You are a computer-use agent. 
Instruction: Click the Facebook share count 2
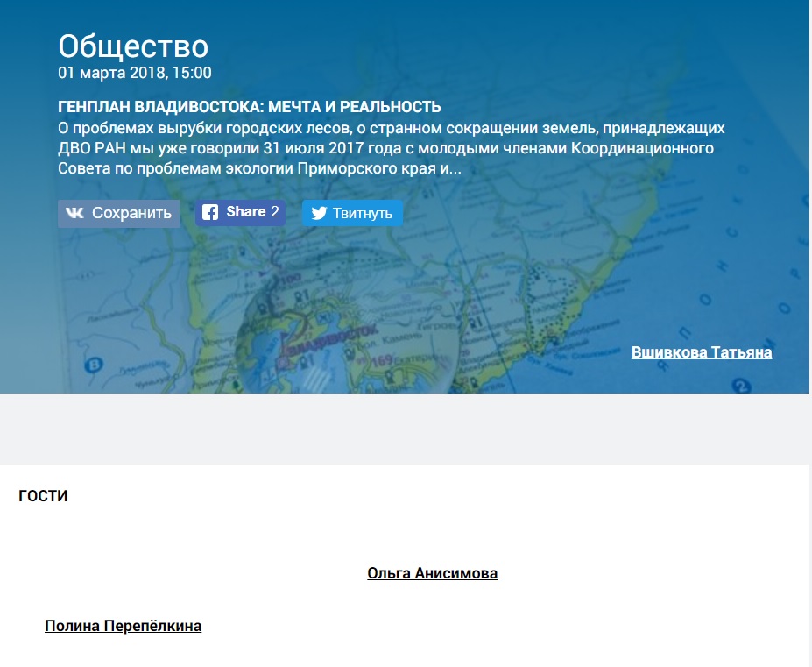click(x=274, y=212)
